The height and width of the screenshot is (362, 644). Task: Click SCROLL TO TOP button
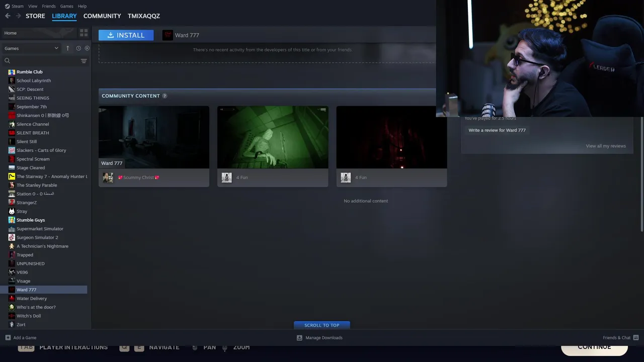pyautogui.click(x=322, y=325)
